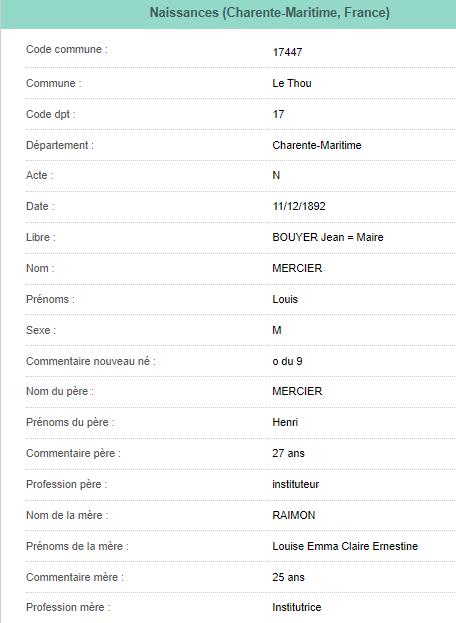The width and height of the screenshot is (456, 623).
Task: Click the commune value Le Thou
Action: (292, 83)
